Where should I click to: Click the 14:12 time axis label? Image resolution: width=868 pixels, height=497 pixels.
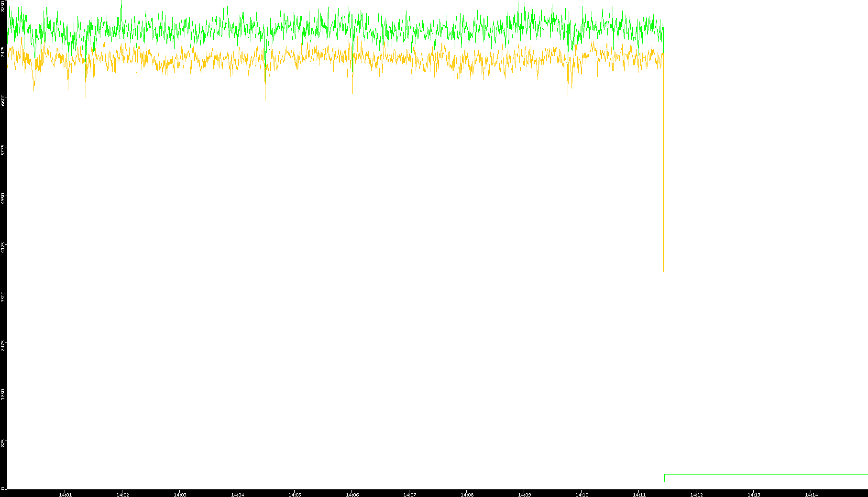pyautogui.click(x=696, y=495)
